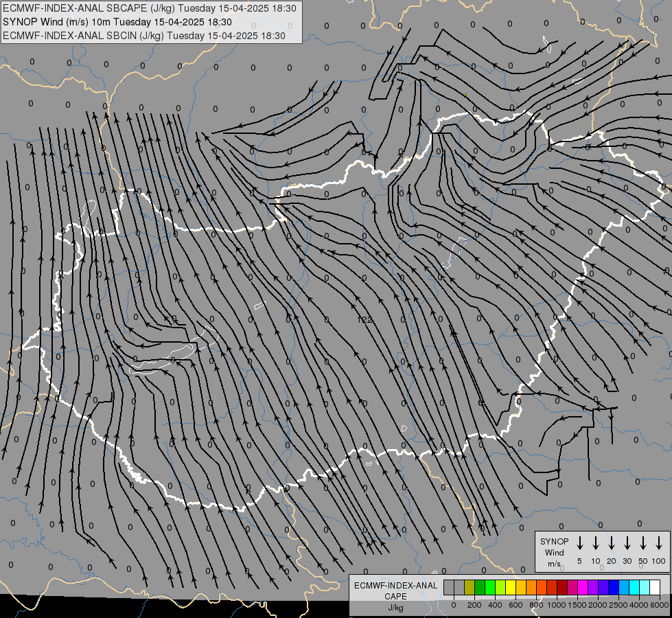The height and width of the screenshot is (618, 672).
Task: Click the 0 label on the CAPE scale
Action: click(x=454, y=605)
